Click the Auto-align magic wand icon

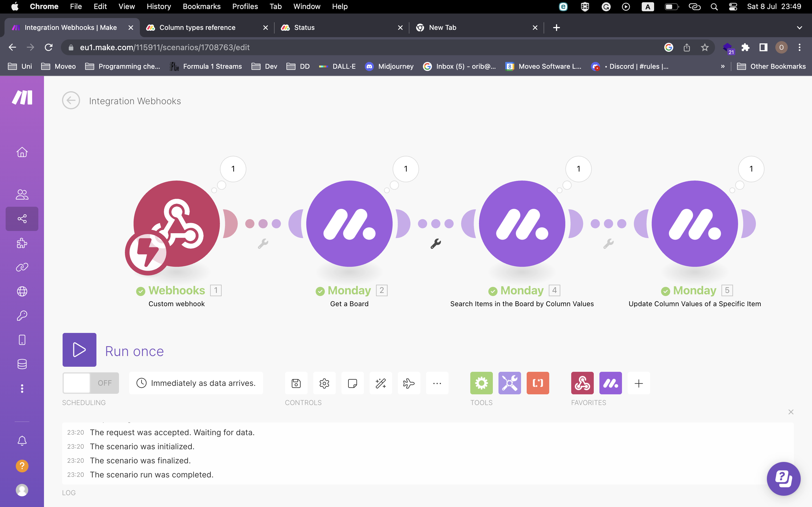[x=381, y=383]
